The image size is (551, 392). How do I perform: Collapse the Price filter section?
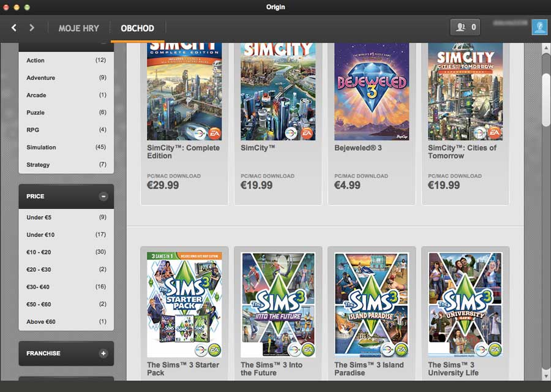[x=103, y=197]
